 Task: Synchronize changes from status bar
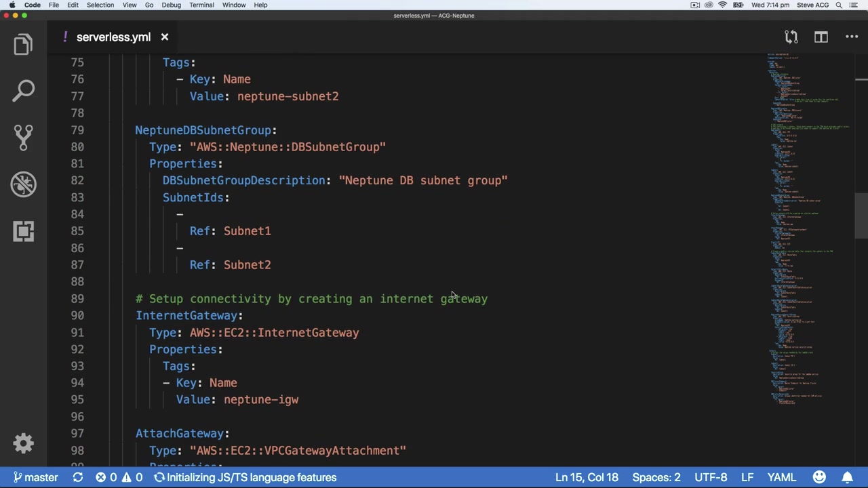78,477
